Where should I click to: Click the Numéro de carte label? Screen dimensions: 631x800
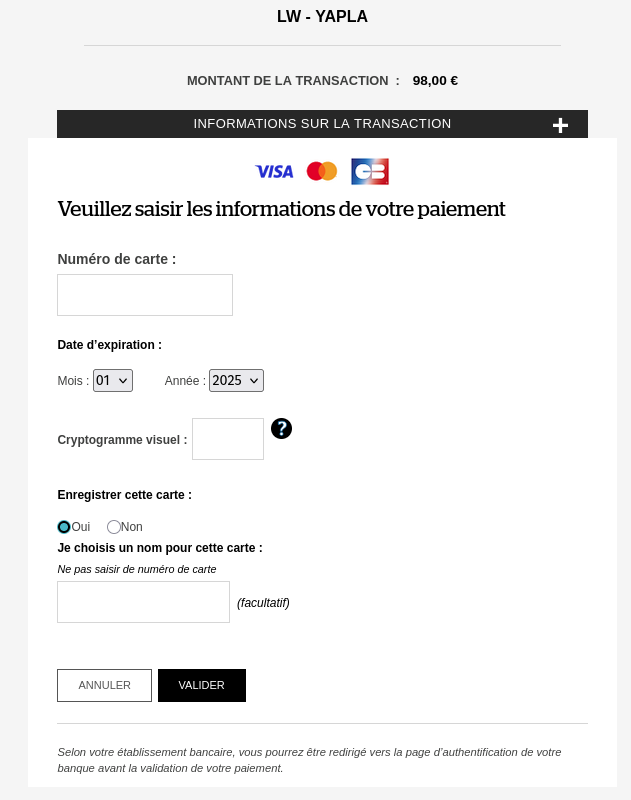pyautogui.click(x=117, y=259)
